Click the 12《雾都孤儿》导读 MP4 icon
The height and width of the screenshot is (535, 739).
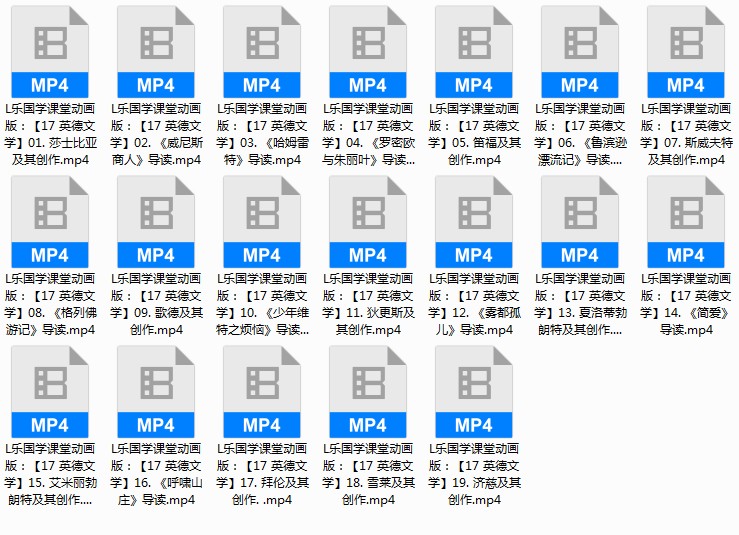click(474, 222)
